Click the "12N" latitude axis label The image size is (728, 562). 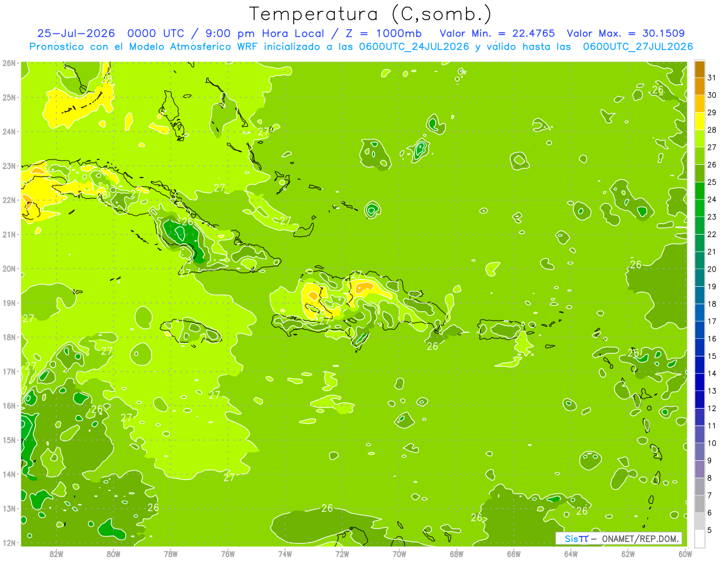pos(9,543)
